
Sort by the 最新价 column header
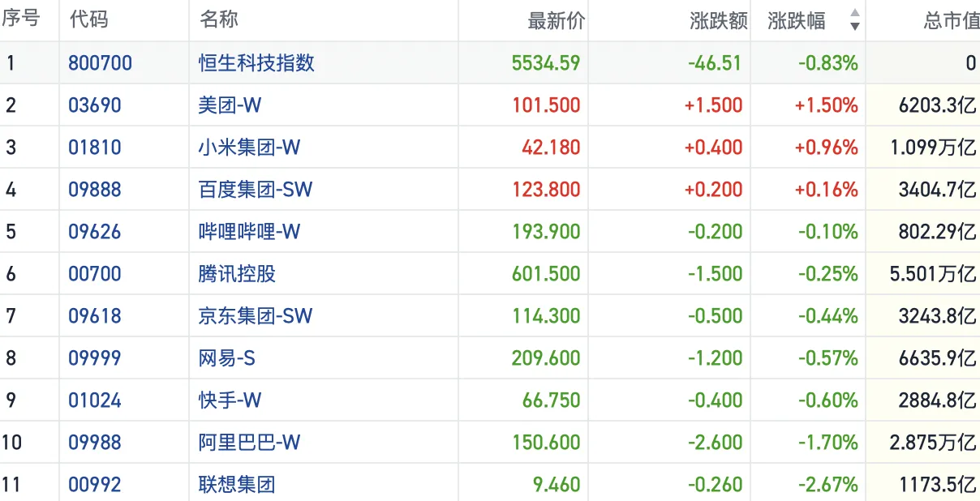[x=556, y=21]
